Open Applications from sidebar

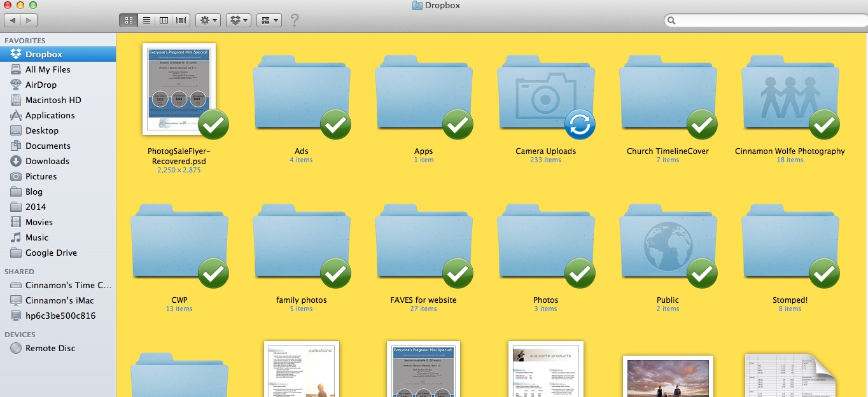coord(58,115)
